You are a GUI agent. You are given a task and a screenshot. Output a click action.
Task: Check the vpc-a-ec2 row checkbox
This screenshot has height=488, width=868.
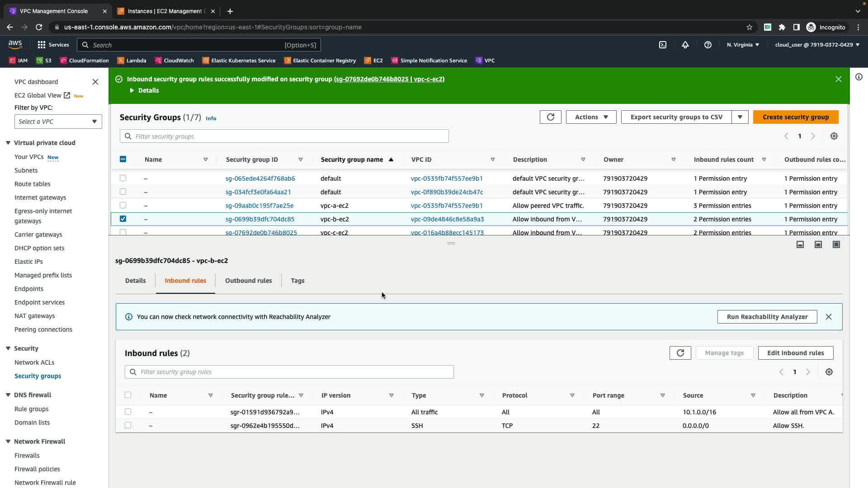123,205
